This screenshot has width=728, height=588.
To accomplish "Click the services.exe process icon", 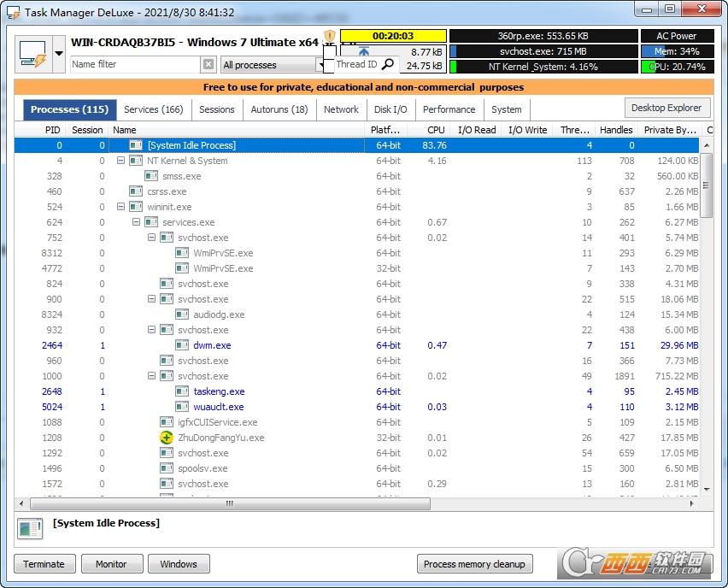I will click(151, 222).
